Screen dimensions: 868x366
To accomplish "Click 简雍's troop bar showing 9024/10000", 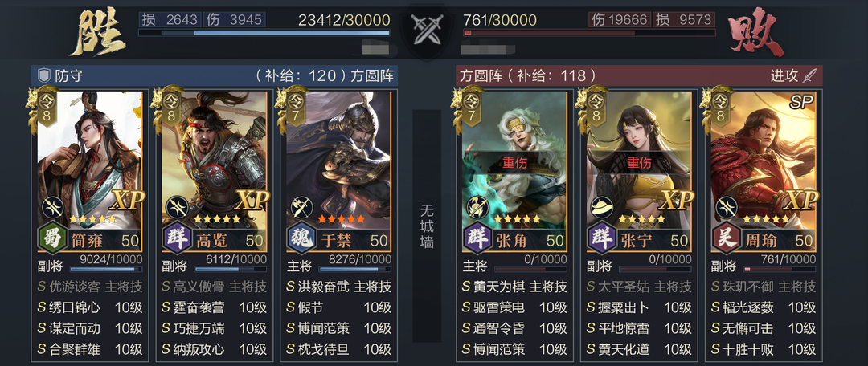I will pyautogui.click(x=106, y=269).
